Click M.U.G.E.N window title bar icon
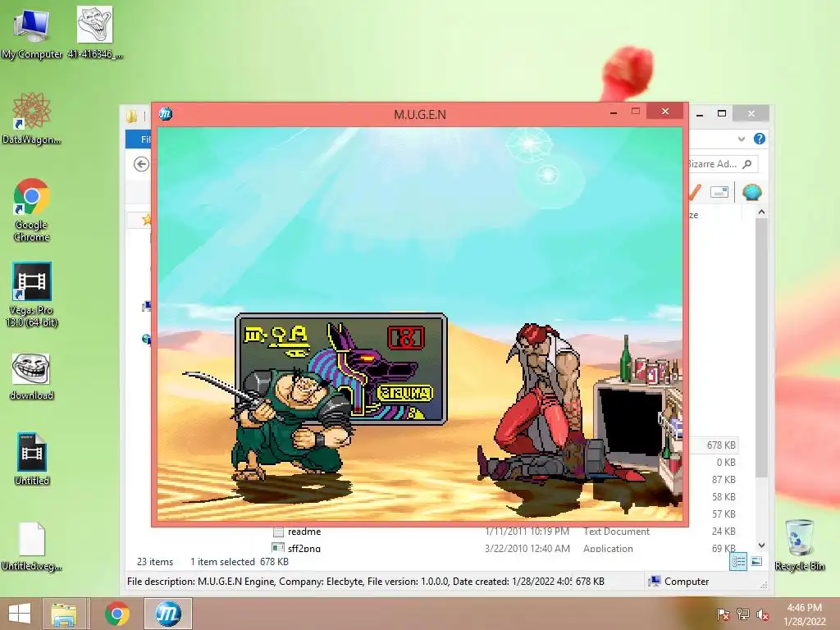840x630 pixels. 166,113
